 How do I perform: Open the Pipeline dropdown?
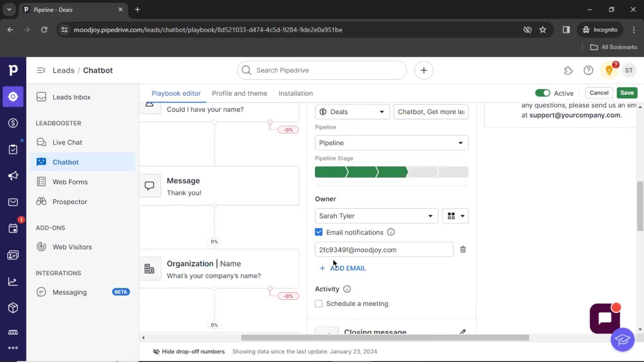(391, 143)
